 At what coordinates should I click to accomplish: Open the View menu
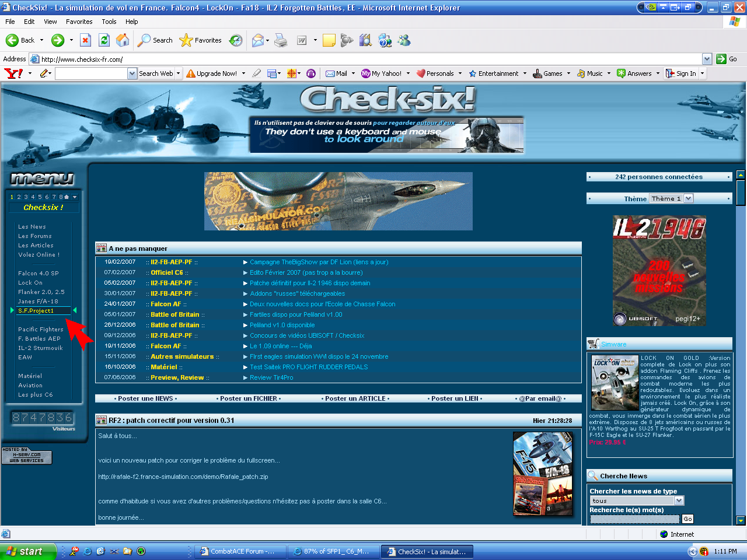coord(50,22)
